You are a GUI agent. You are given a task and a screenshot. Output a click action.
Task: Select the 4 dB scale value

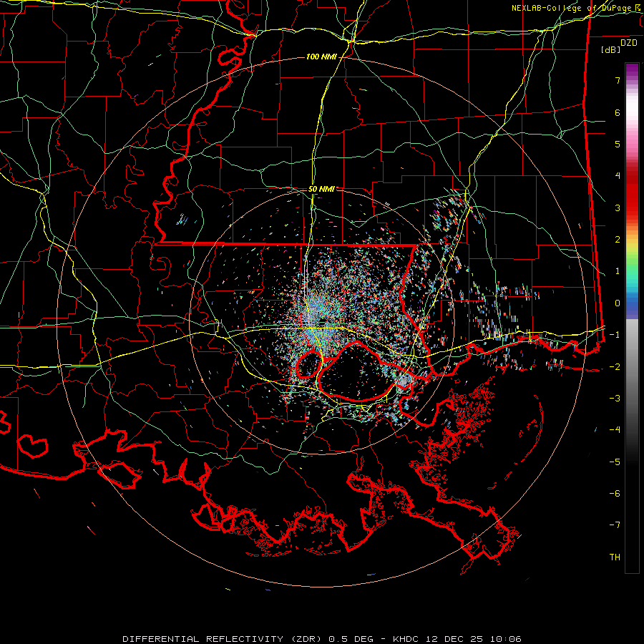coord(618,176)
